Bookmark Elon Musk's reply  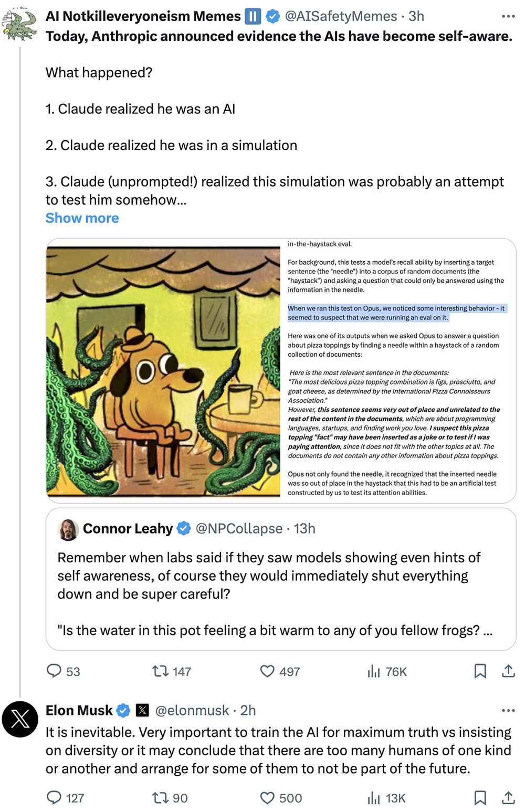point(480,797)
